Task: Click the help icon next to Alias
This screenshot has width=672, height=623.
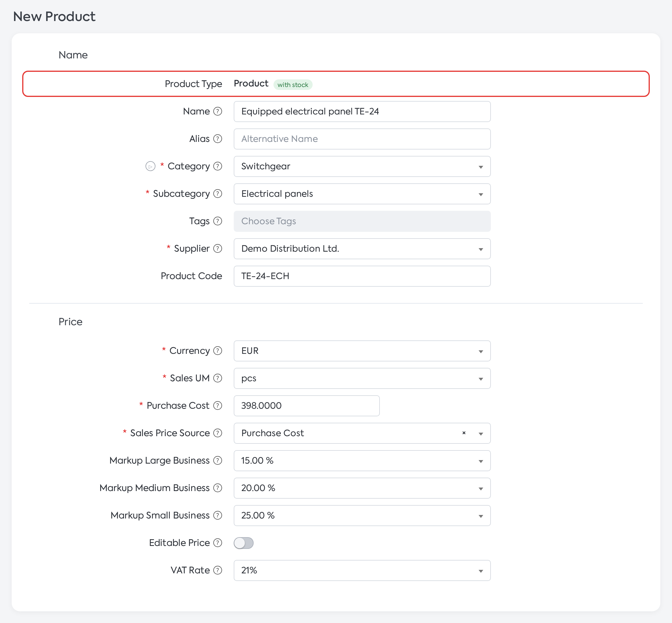Action: point(218,139)
